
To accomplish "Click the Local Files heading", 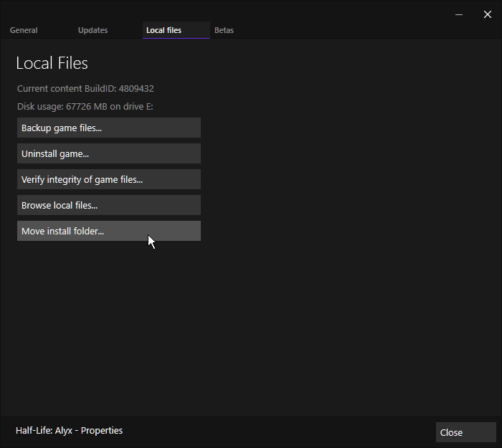I will (52, 63).
